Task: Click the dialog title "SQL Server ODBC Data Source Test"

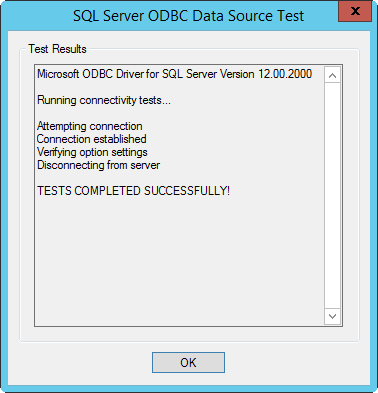Action: 188,16
